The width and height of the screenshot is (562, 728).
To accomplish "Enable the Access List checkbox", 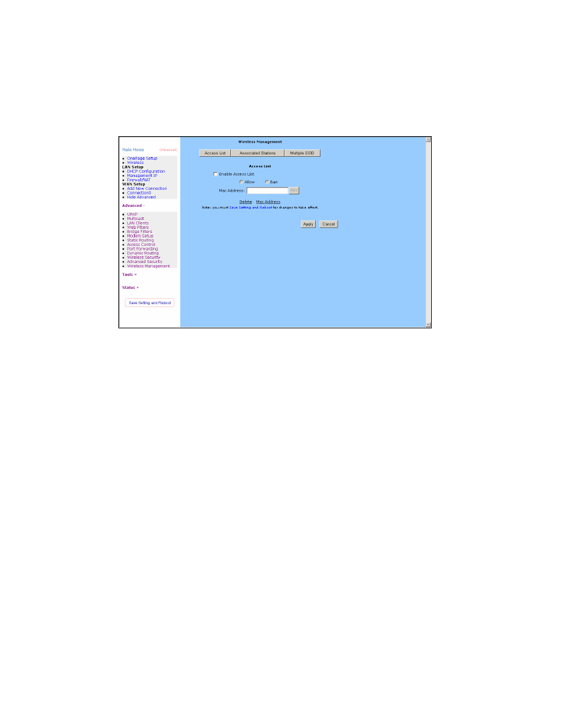I will pyautogui.click(x=216, y=174).
